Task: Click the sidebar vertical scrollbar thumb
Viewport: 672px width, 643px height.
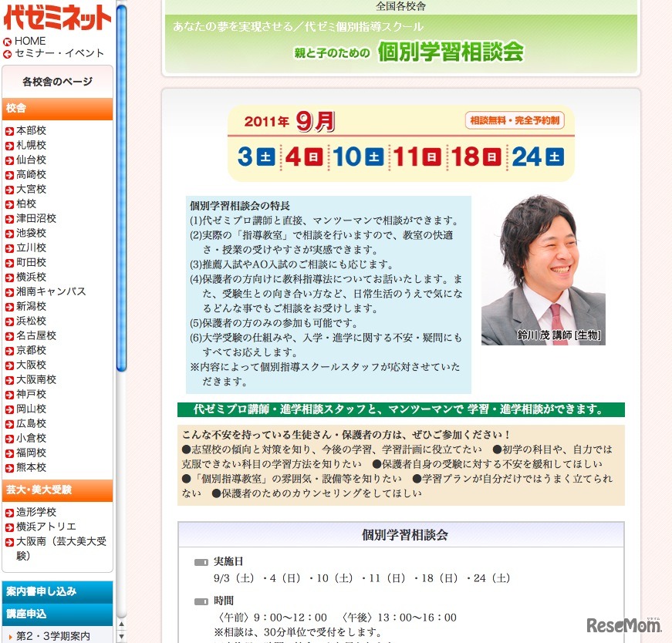Action: (x=121, y=187)
